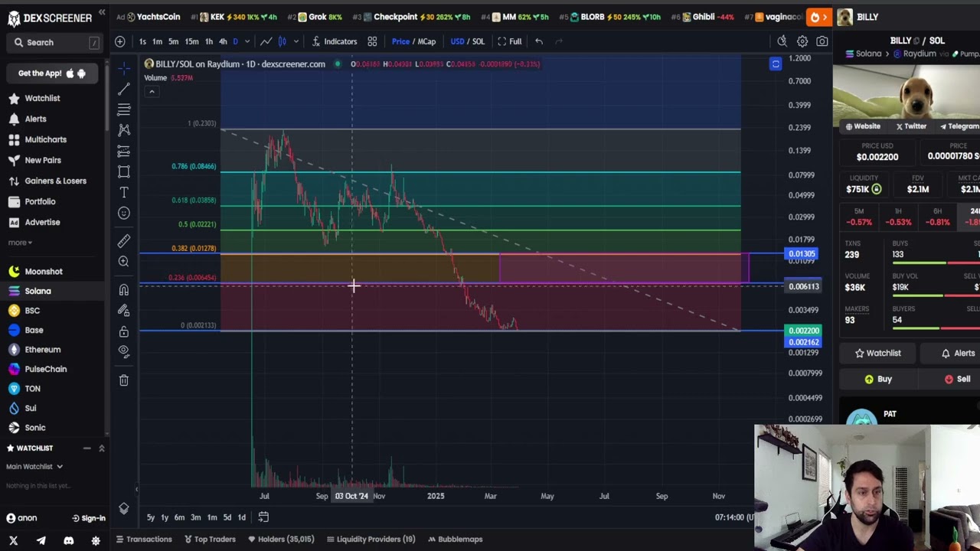Collapse the indicator legend arrow
Viewport: 980px width, 551px height.
click(x=152, y=92)
